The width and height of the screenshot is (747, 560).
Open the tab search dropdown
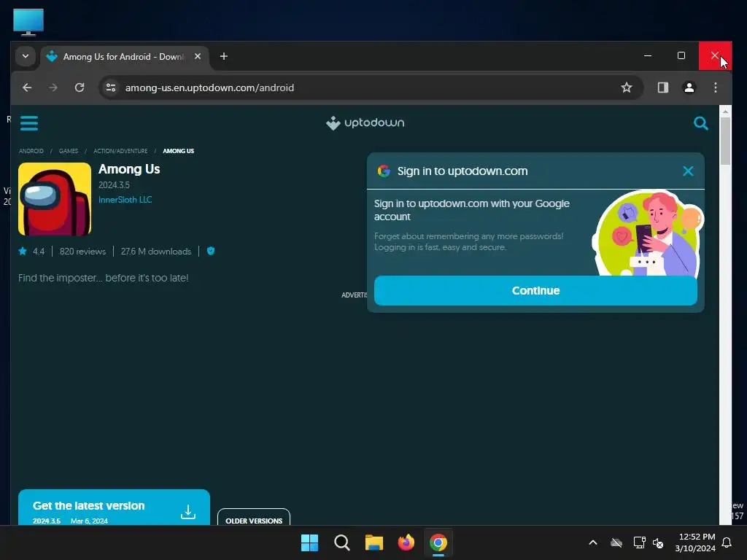point(26,56)
